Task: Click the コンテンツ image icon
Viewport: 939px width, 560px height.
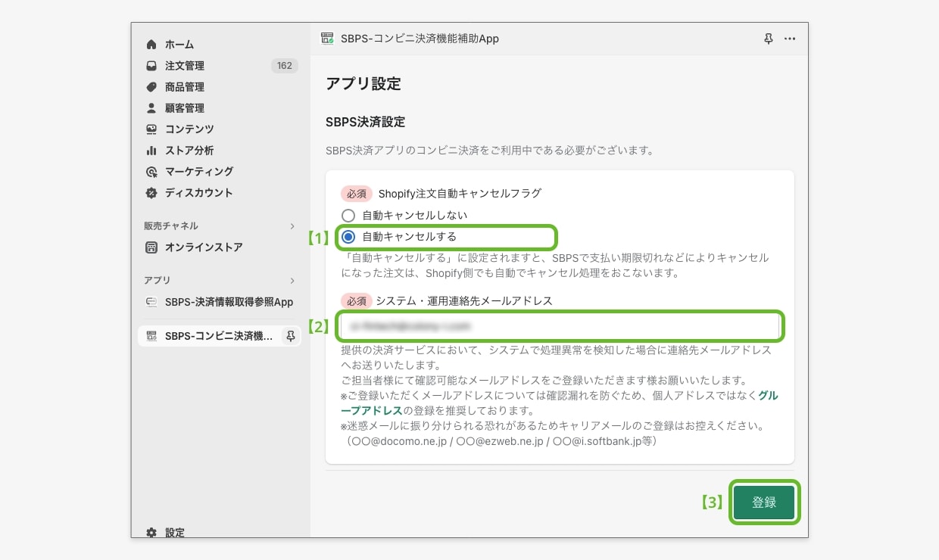Action: click(x=151, y=129)
